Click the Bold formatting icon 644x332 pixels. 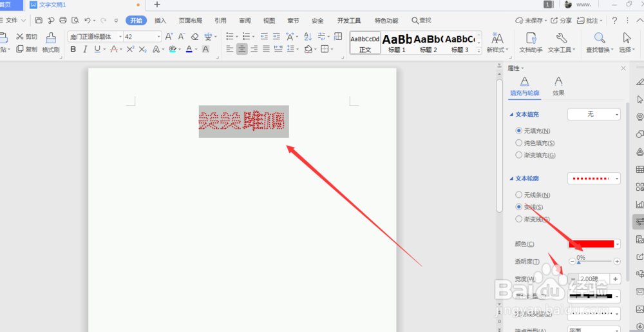pos(73,49)
